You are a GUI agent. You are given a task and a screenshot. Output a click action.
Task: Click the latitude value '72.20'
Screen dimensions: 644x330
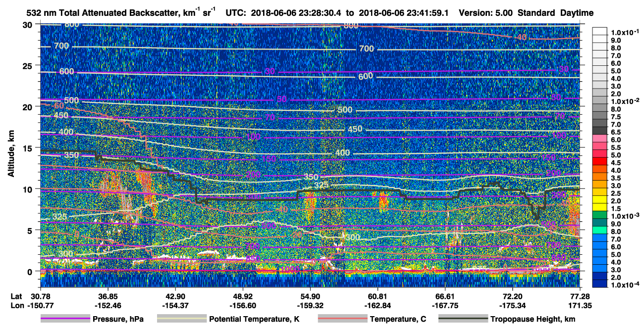tap(512, 296)
